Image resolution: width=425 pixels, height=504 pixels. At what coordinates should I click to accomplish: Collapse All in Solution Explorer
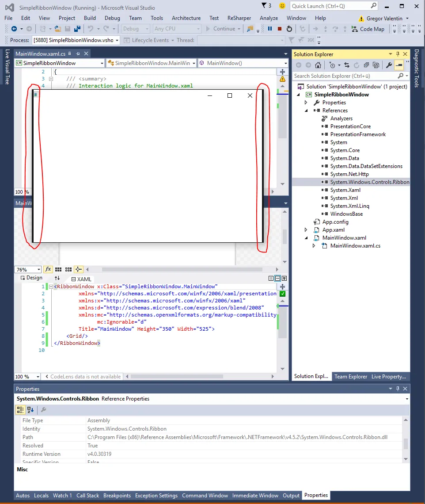pyautogui.click(x=366, y=65)
